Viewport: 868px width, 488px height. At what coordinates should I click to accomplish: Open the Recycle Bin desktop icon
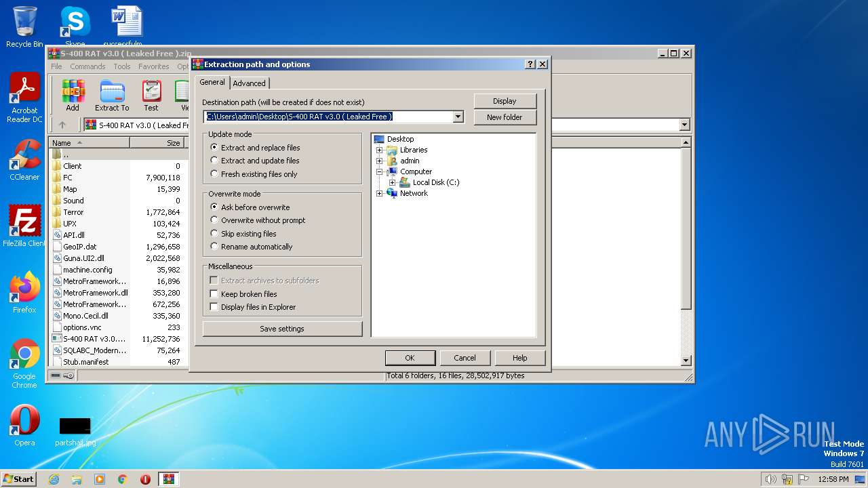tap(24, 27)
